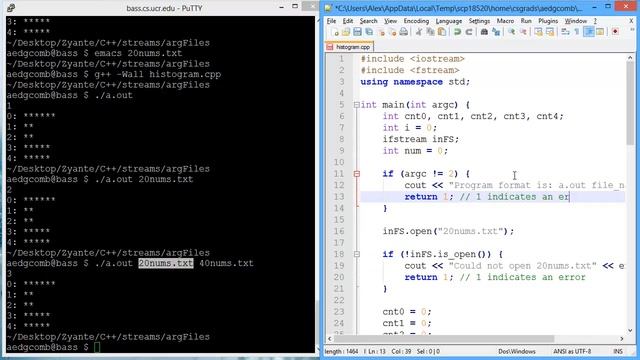Viewport: 640px width, 360px height.
Task: Collapse the fold marker at line 18
Action: pyautogui.click(x=357, y=254)
